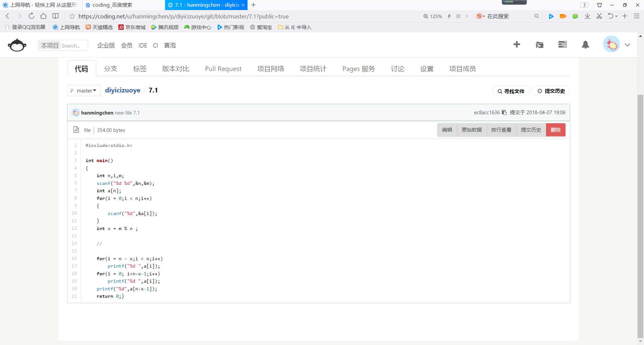Open the Pages 服务 tab
The width and height of the screenshot is (644, 345).
359,69
